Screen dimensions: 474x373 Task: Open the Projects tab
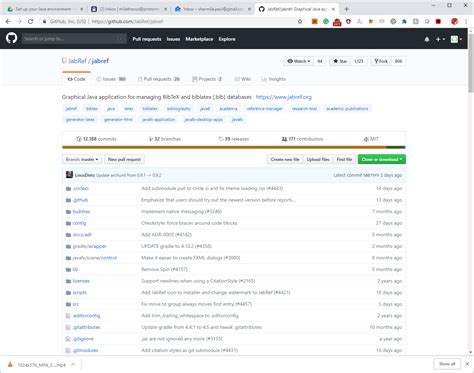point(207,79)
